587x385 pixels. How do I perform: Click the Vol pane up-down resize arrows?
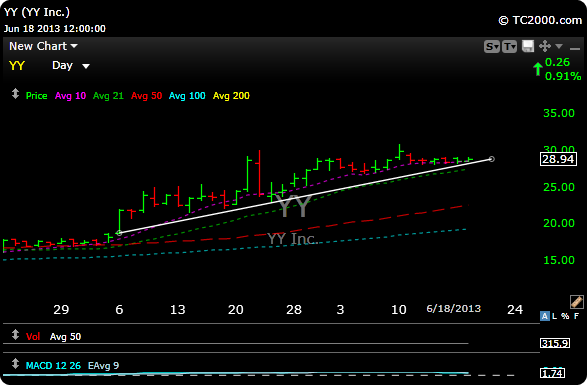point(15,334)
